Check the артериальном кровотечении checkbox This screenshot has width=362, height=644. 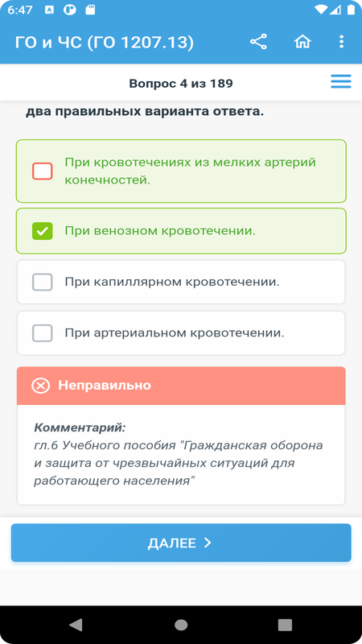(43, 333)
